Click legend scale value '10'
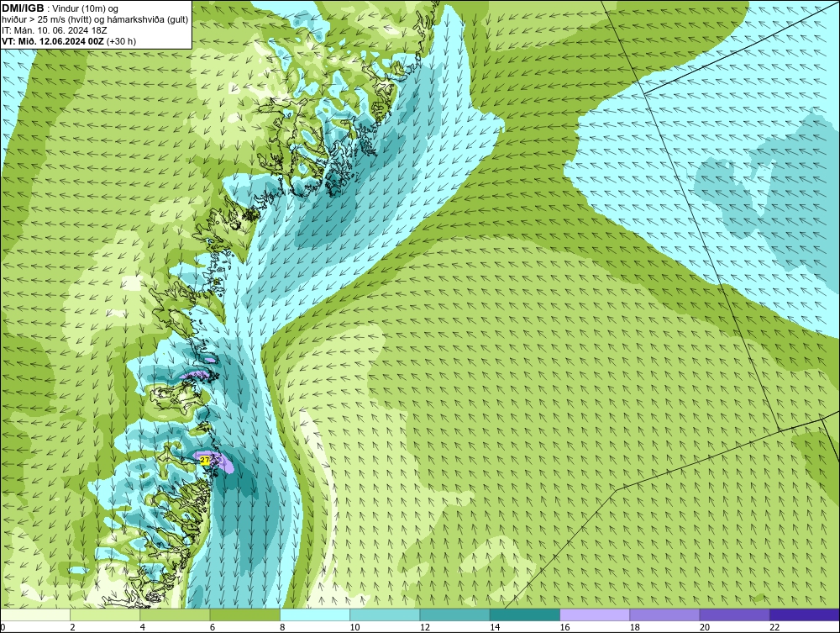The width and height of the screenshot is (840, 633). click(354, 627)
